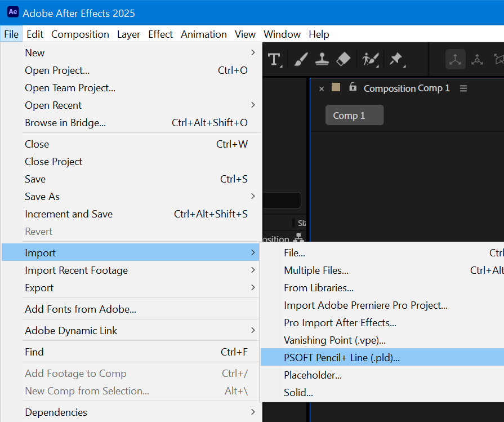
Task: Open the Layer menu
Action: 128,34
